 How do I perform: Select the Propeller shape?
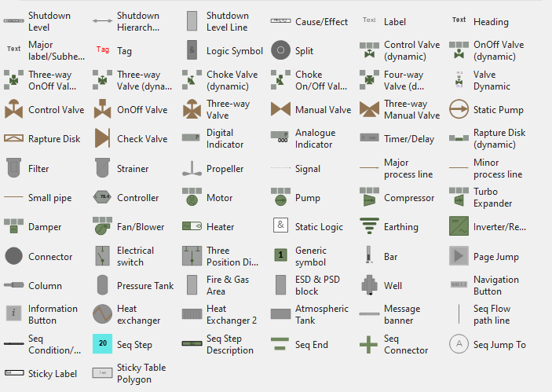(192, 168)
